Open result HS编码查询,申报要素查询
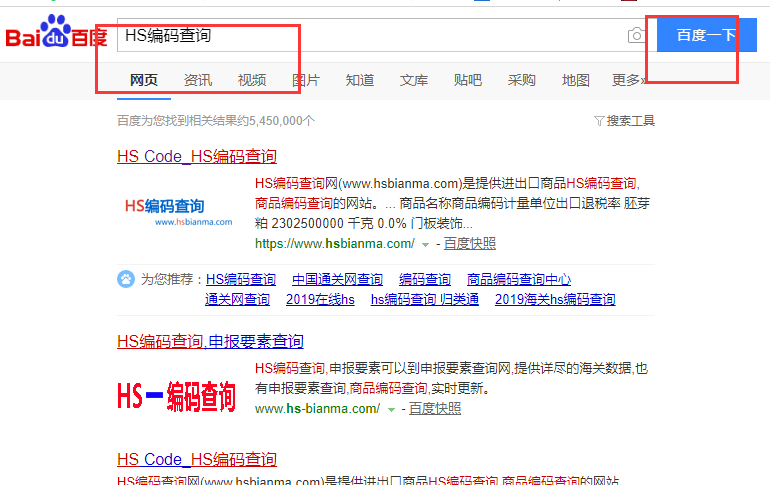The image size is (770, 485). 210,341
